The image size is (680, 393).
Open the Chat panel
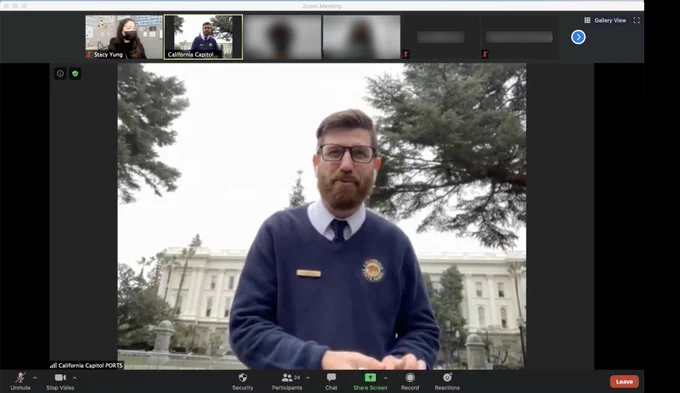pyautogui.click(x=331, y=382)
